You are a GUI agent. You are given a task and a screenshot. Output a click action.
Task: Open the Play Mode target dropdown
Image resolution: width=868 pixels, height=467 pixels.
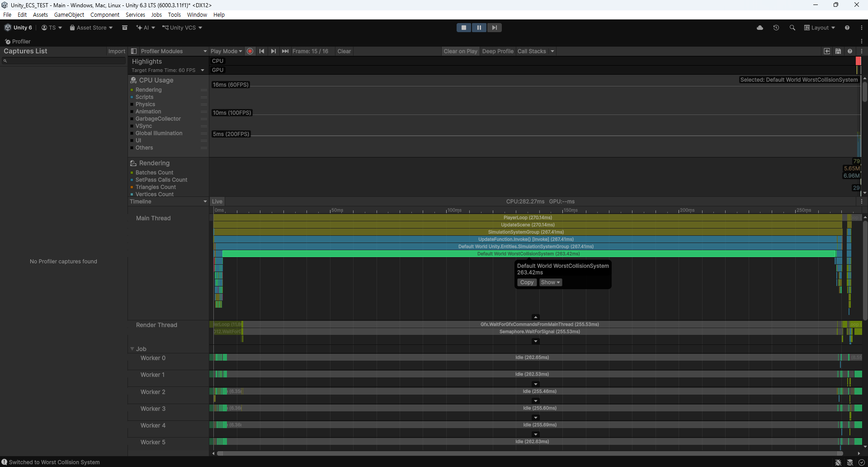(226, 51)
